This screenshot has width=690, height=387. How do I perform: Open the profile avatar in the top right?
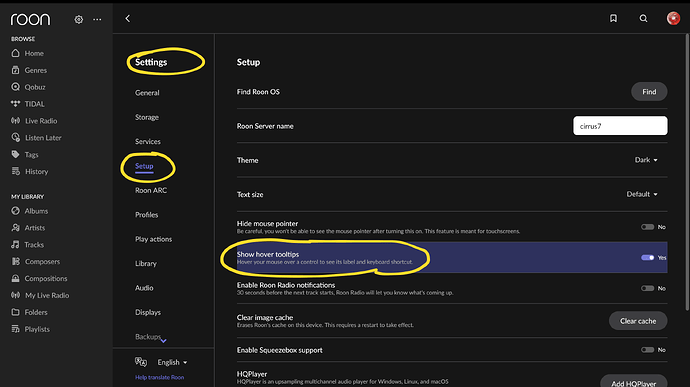[673, 18]
